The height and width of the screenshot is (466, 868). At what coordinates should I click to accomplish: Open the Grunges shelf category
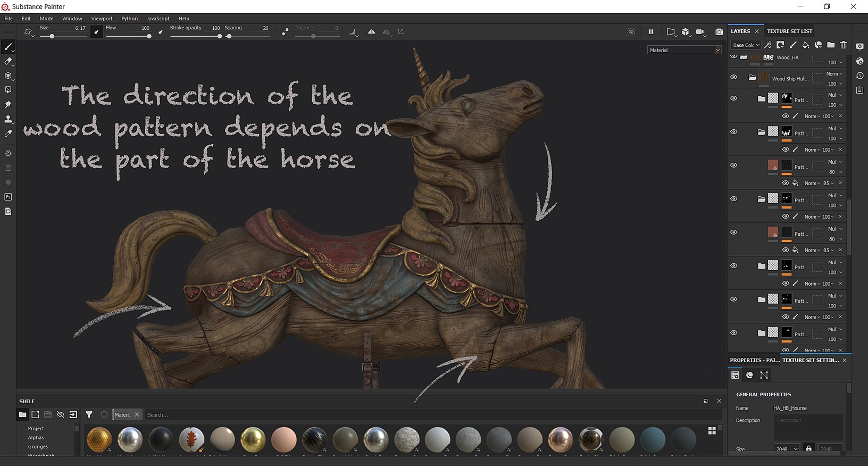pos(38,447)
